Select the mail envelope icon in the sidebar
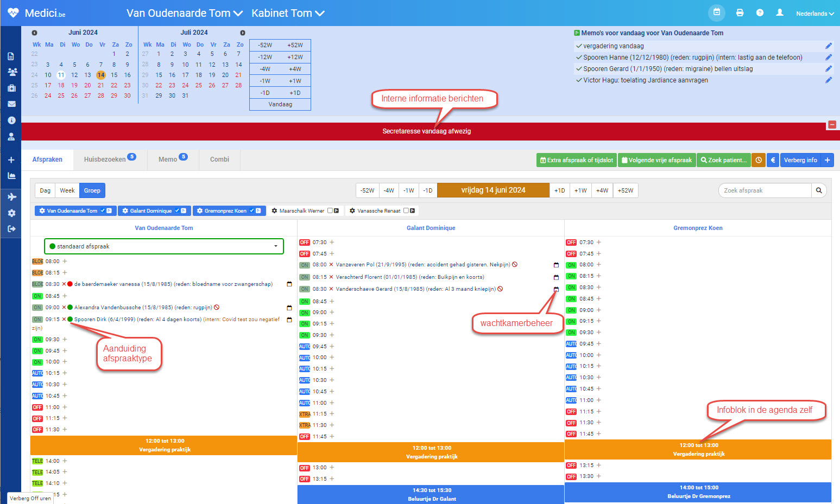 pyautogui.click(x=11, y=104)
